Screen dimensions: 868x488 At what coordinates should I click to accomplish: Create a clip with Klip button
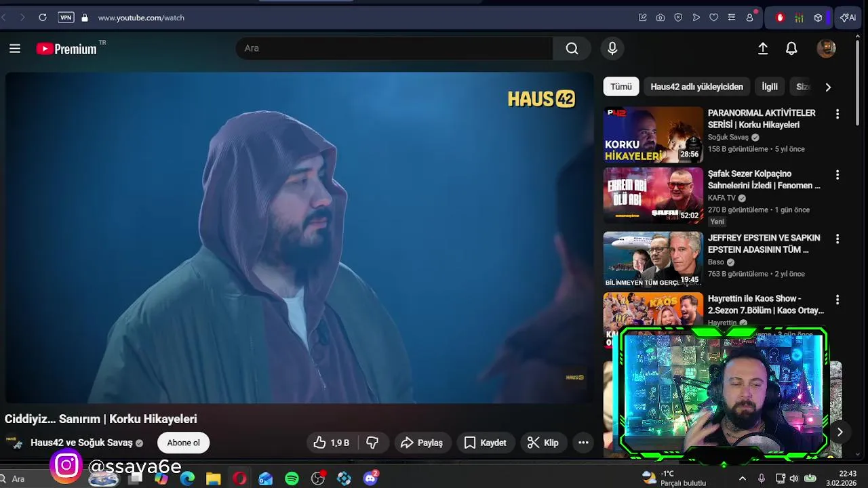click(x=543, y=443)
